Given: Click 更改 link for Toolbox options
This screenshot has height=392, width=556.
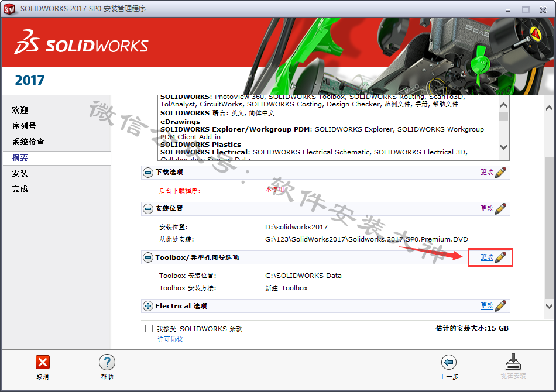Looking at the screenshot, I should click(x=487, y=257).
